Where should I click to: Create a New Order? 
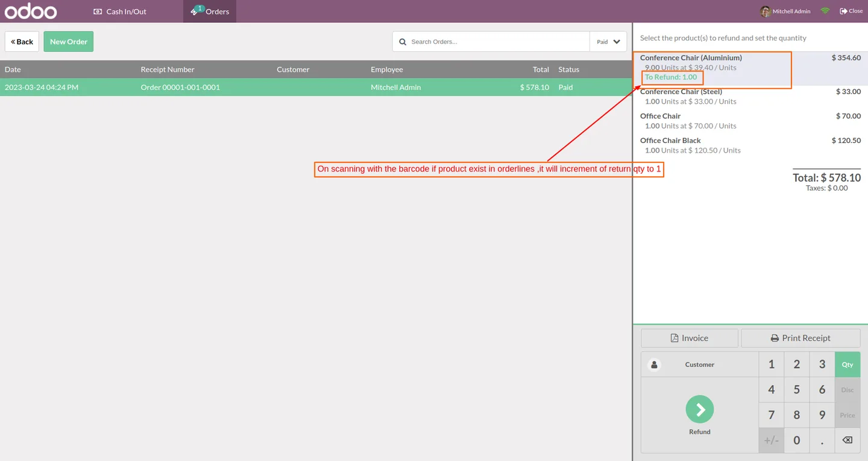(69, 42)
